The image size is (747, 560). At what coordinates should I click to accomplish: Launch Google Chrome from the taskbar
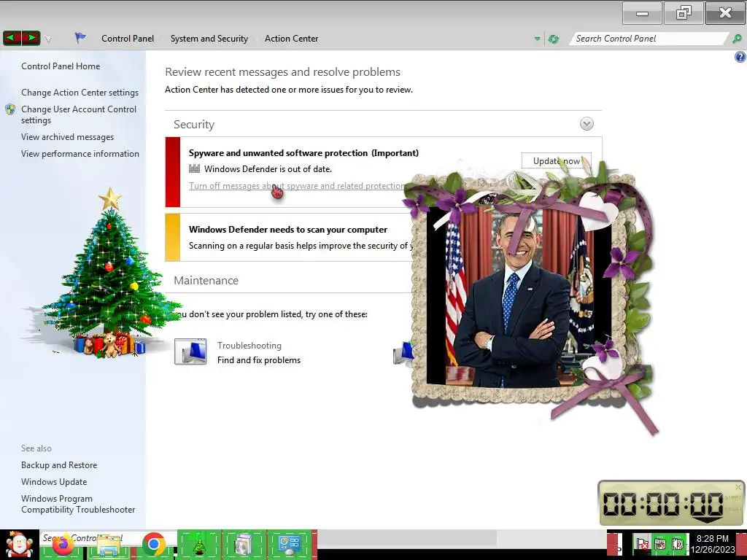[x=153, y=545]
